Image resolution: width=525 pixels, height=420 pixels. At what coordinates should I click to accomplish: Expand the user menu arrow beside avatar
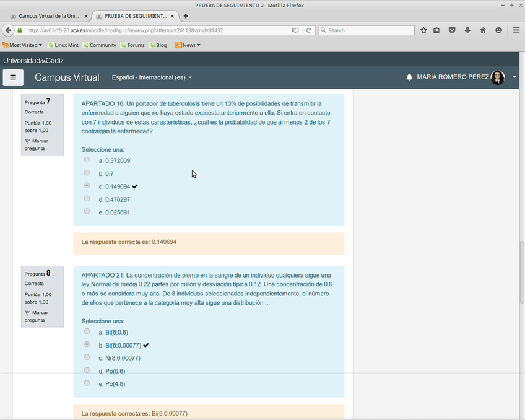click(514, 77)
